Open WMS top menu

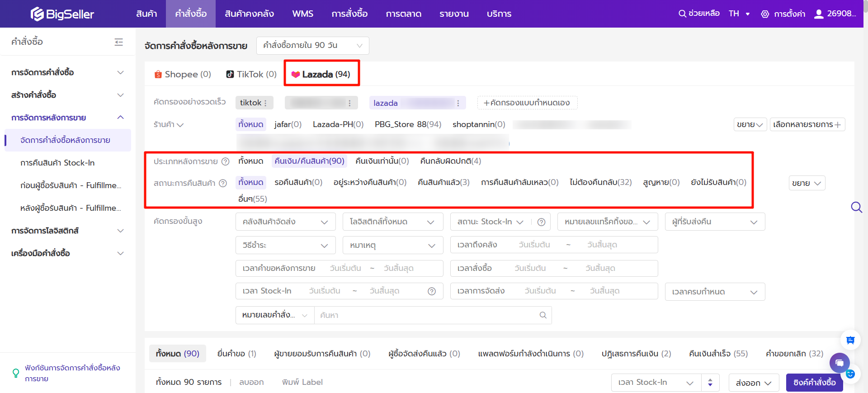302,14
